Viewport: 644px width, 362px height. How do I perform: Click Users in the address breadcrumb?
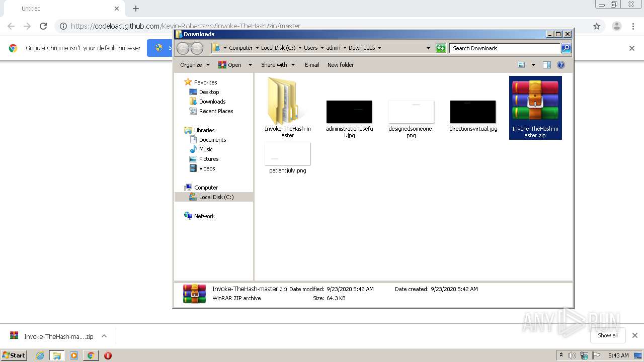(x=310, y=48)
